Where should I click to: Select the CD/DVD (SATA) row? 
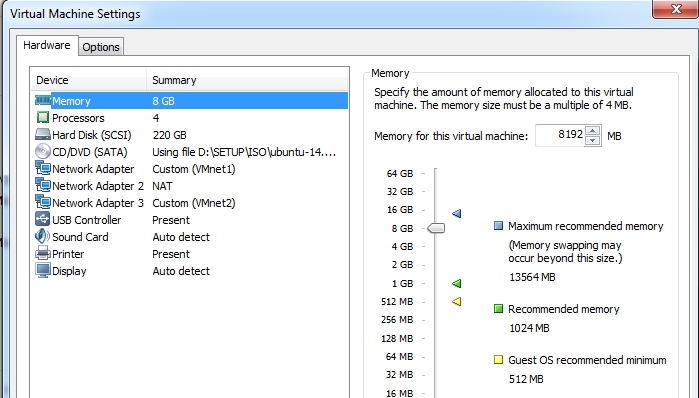click(190, 152)
